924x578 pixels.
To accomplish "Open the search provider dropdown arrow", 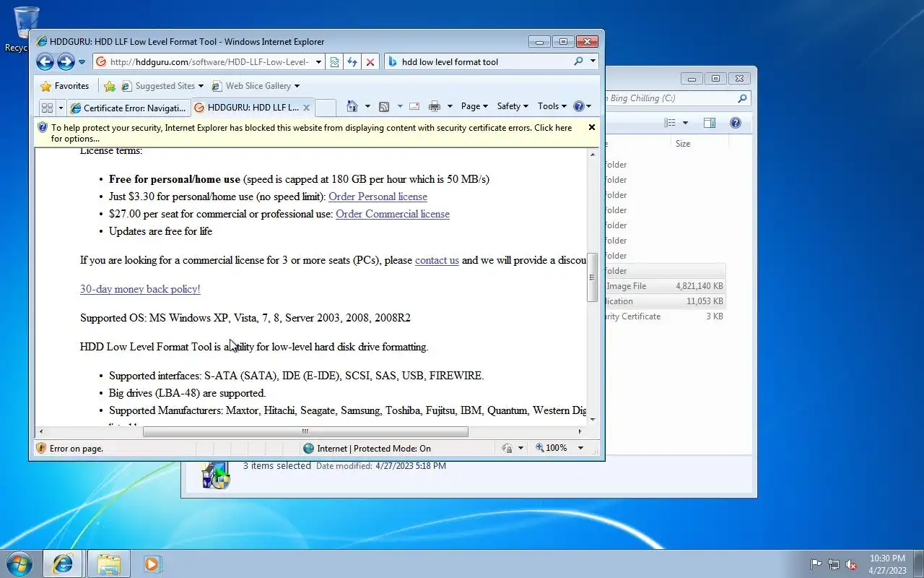I will tap(593, 62).
